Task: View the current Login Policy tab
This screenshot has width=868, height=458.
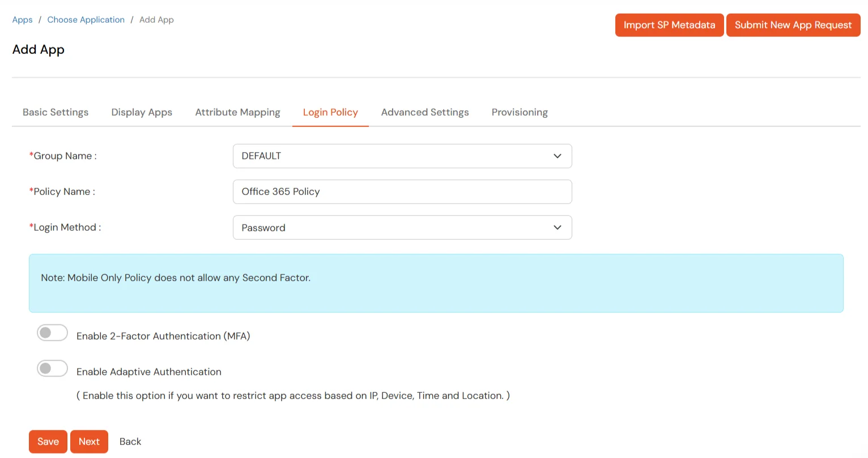Action: (330, 112)
